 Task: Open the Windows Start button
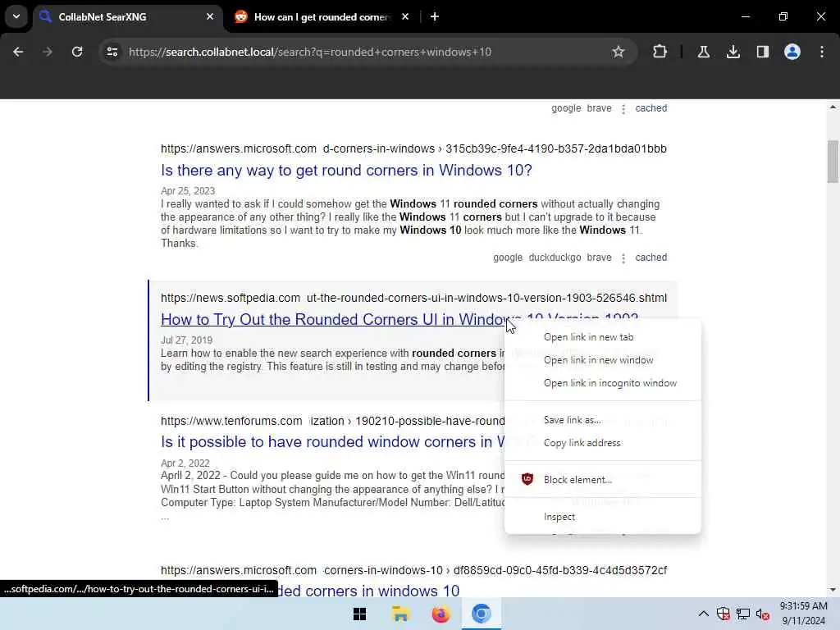(359, 614)
